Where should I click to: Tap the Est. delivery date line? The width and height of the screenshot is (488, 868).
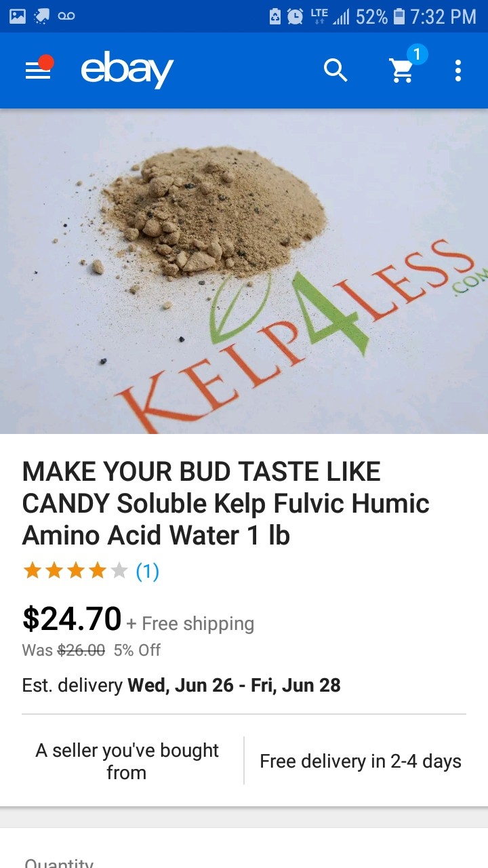coord(181,685)
